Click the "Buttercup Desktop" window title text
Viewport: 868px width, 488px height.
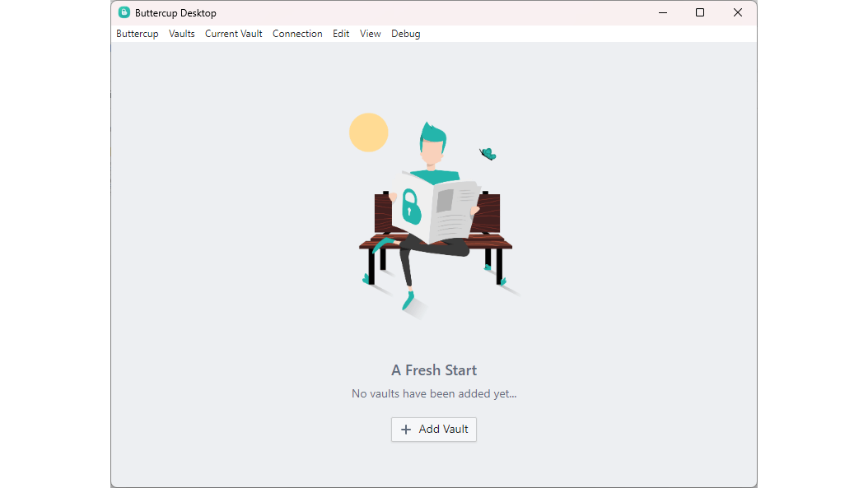click(175, 12)
